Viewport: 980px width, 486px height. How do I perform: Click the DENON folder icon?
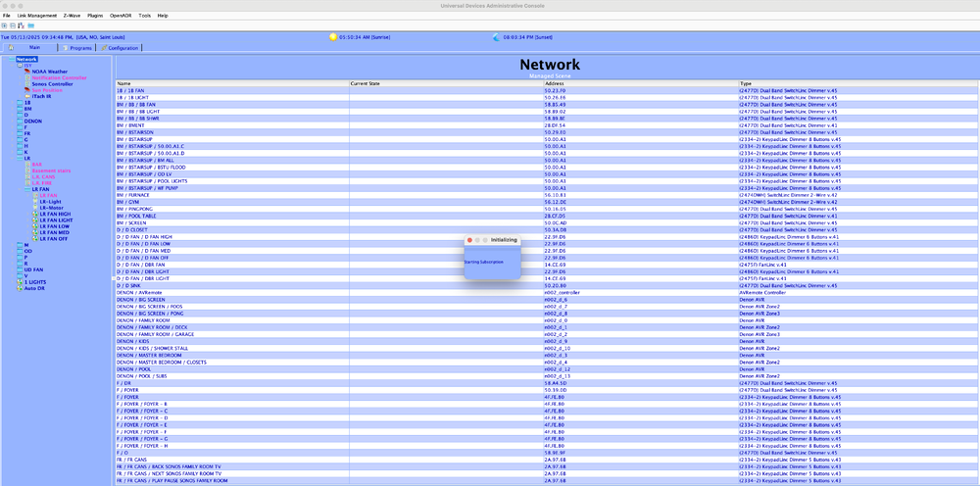tap(20, 121)
